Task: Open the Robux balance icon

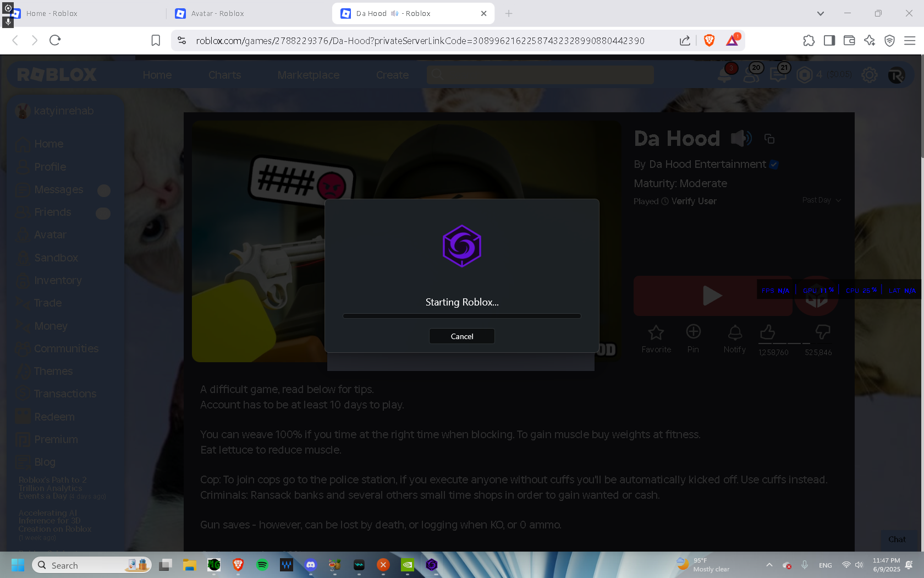Action: pyautogui.click(x=805, y=74)
